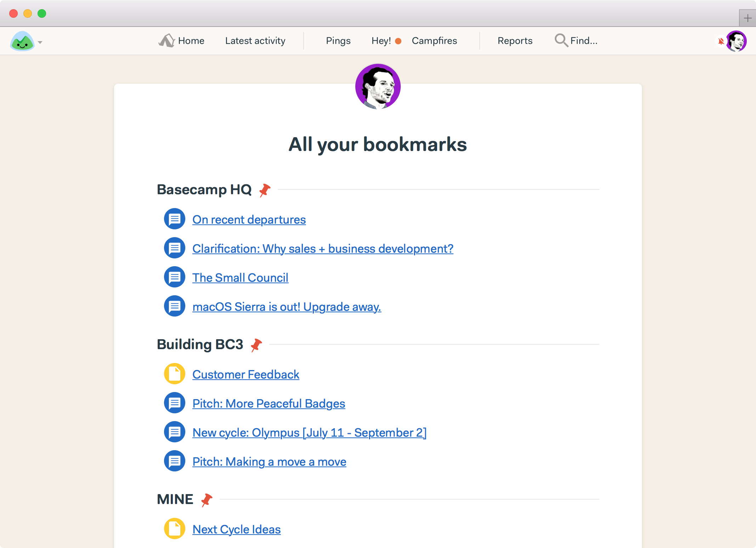Click the large avatar above bookmarks heading
Image resolution: width=756 pixels, height=548 pixels.
(378, 86)
